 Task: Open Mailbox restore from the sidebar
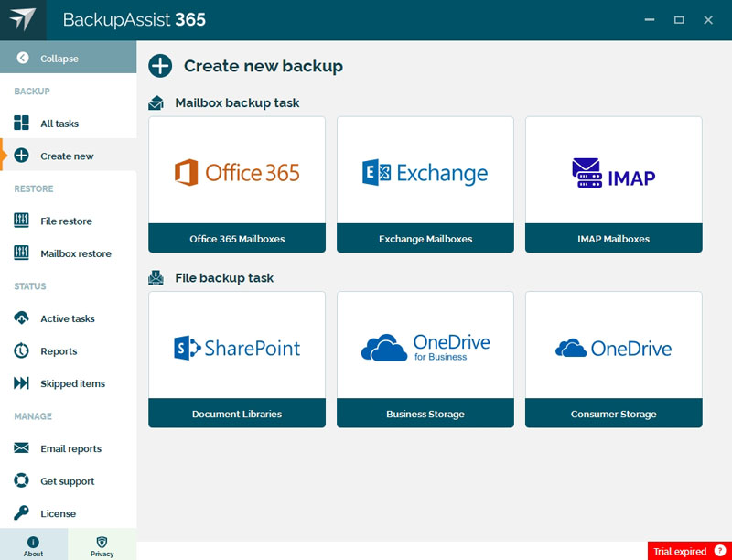[20, 253]
